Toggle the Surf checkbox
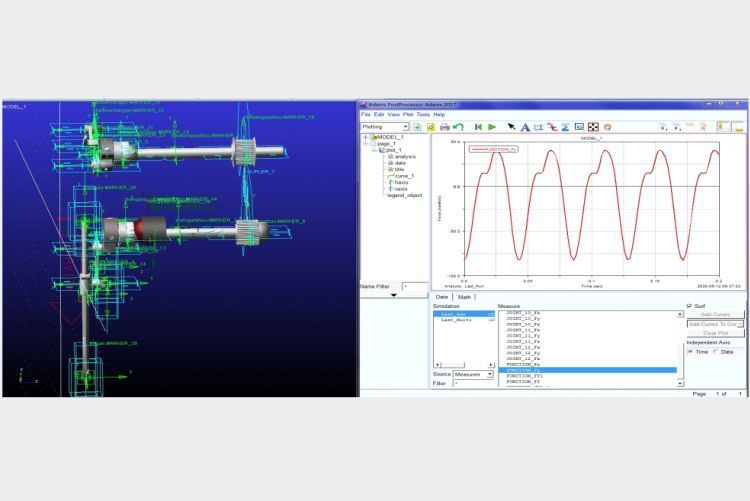 [x=689, y=306]
